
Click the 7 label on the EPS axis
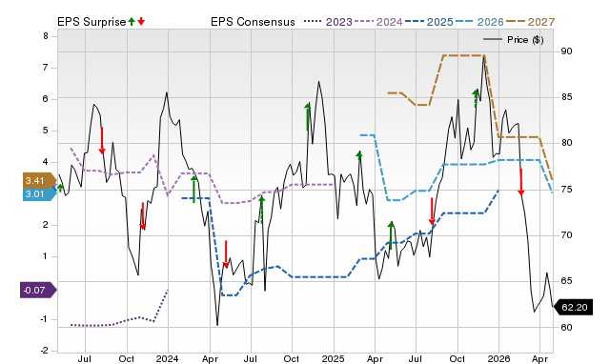point(46,68)
